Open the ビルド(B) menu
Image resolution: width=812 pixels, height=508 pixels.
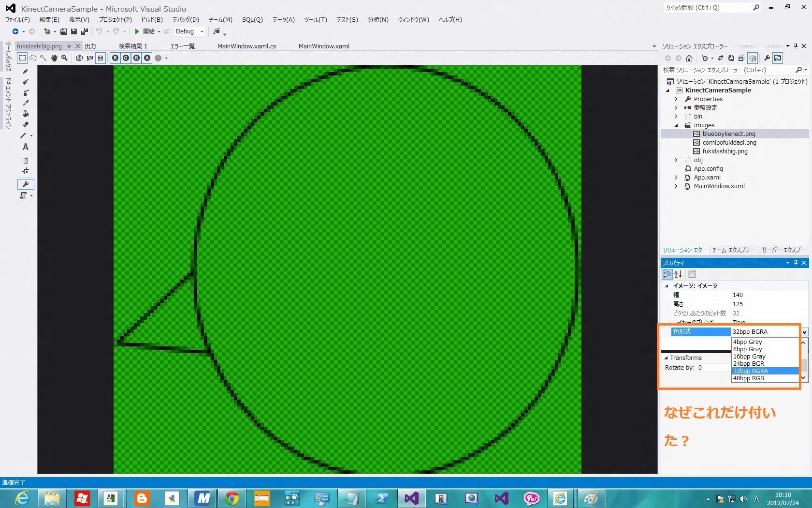152,20
